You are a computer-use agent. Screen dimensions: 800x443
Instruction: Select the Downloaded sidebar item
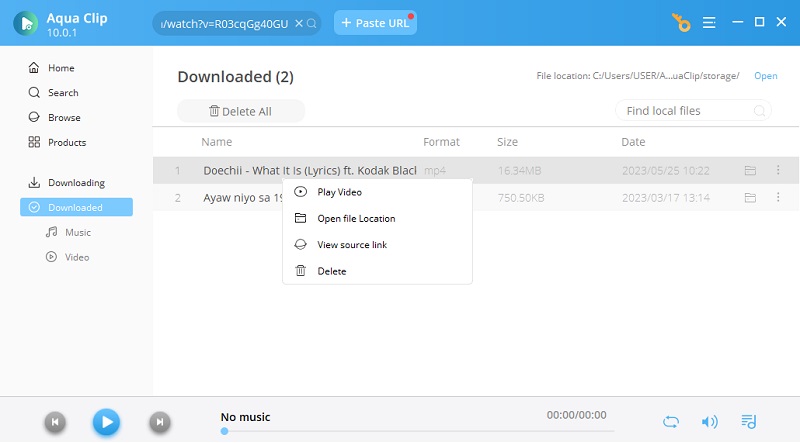[x=77, y=207]
